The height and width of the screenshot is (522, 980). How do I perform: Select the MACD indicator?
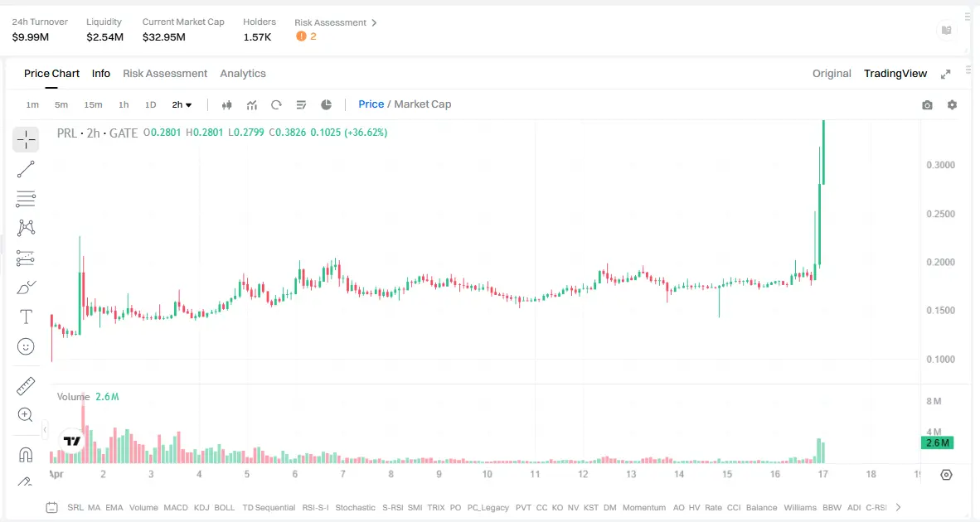tap(175, 507)
